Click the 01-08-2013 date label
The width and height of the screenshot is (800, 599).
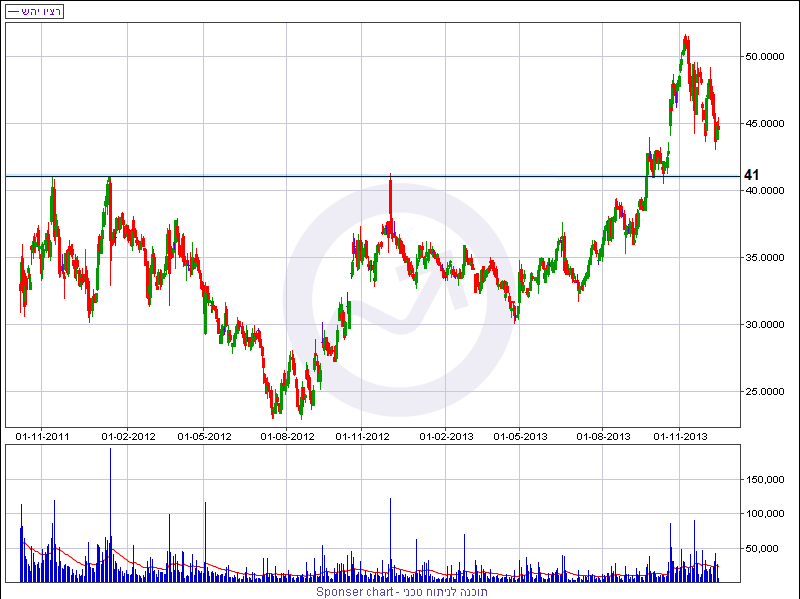pyautogui.click(x=603, y=437)
